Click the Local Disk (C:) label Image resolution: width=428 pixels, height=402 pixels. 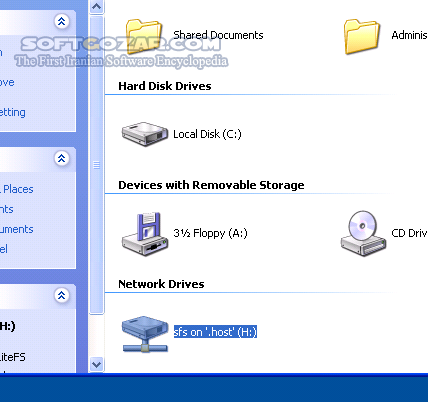point(207,134)
